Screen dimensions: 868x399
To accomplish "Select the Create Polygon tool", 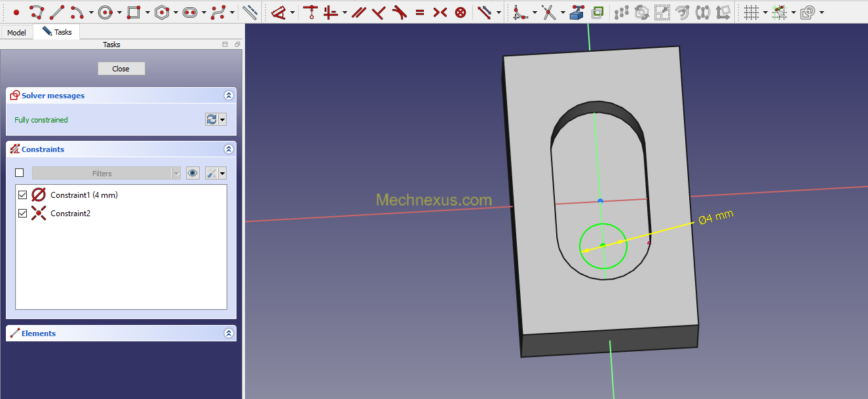I will point(162,12).
